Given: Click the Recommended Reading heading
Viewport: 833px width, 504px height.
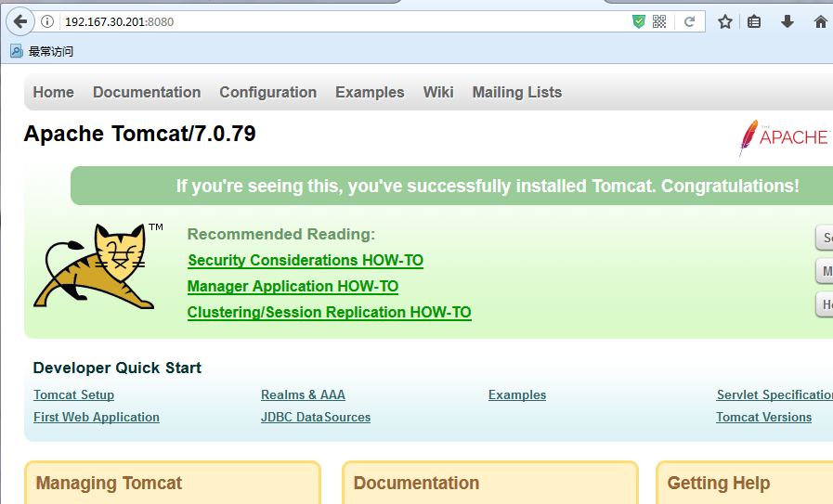Looking at the screenshot, I should [x=281, y=234].
